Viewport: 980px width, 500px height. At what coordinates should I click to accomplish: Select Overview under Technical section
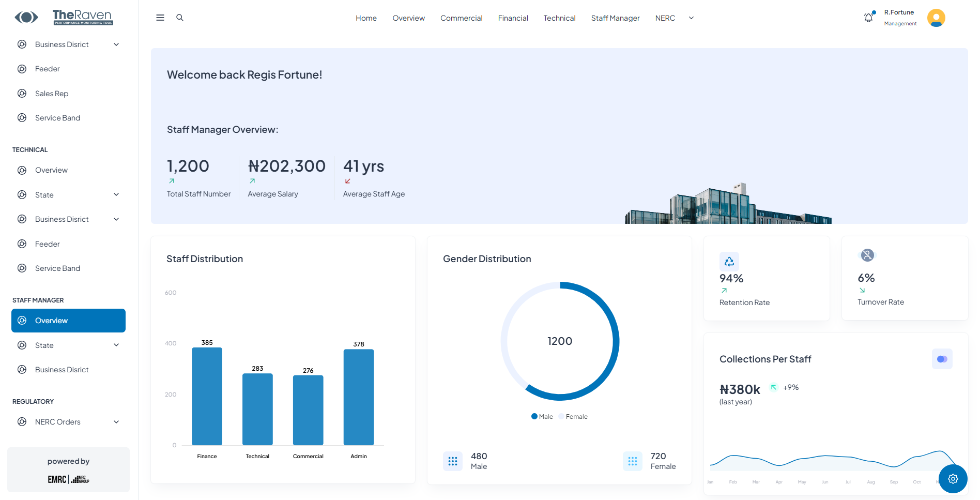pyautogui.click(x=51, y=170)
